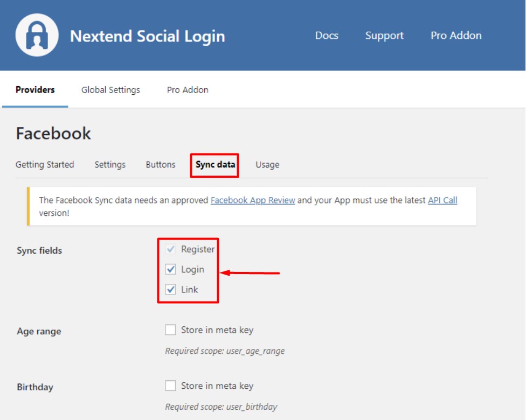
Task: Click the Nextend Social Login title text
Action: click(x=147, y=36)
